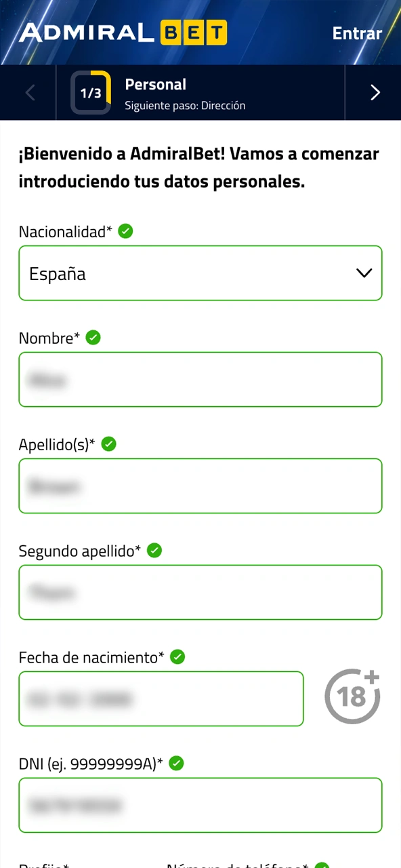The image size is (401, 868).
Task: Click the checkmark next to Segundo apellido
Action: (x=154, y=551)
